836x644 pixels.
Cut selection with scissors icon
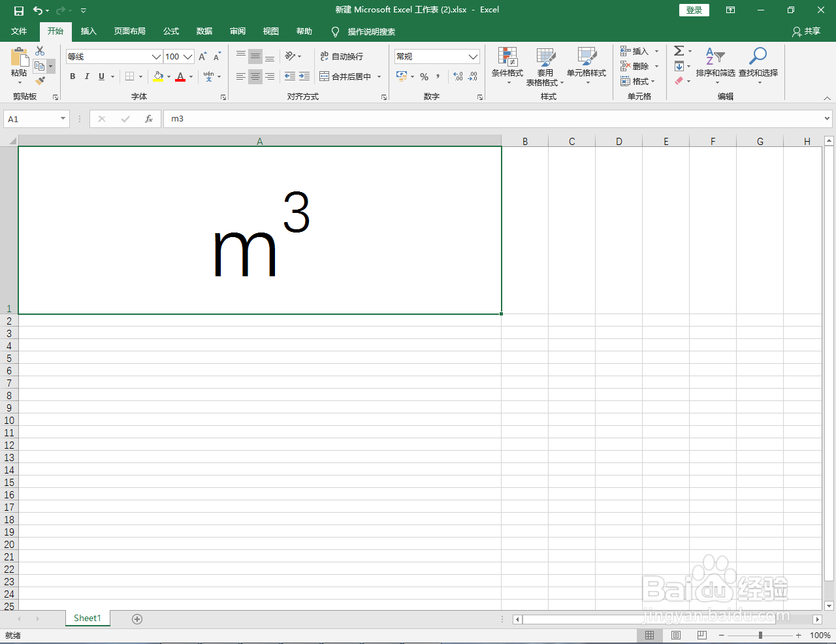pos(40,51)
